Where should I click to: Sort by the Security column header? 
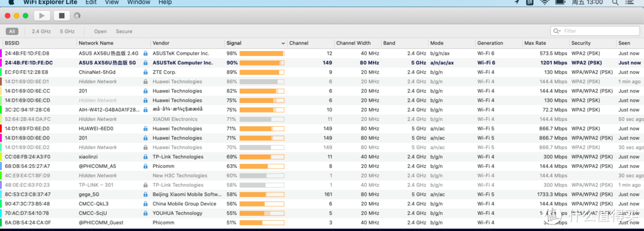coord(593,43)
